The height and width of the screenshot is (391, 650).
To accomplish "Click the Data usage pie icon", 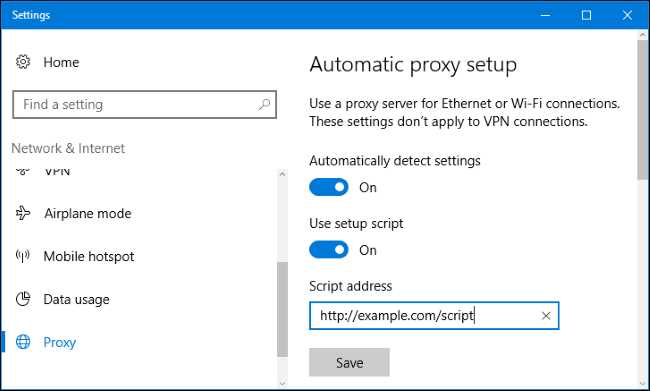I will coord(23,299).
